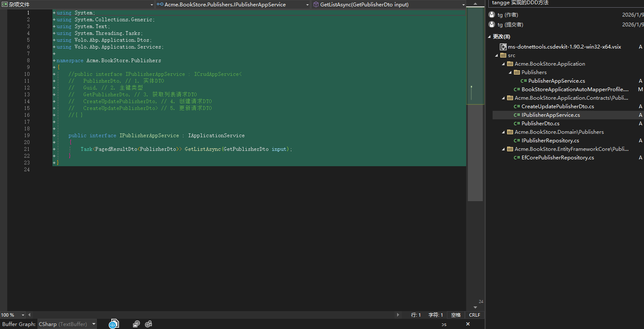The height and width of the screenshot is (329, 644).
Task: Collapse Acme.BookStore.Domain\Publishers folder
Action: tap(503, 132)
